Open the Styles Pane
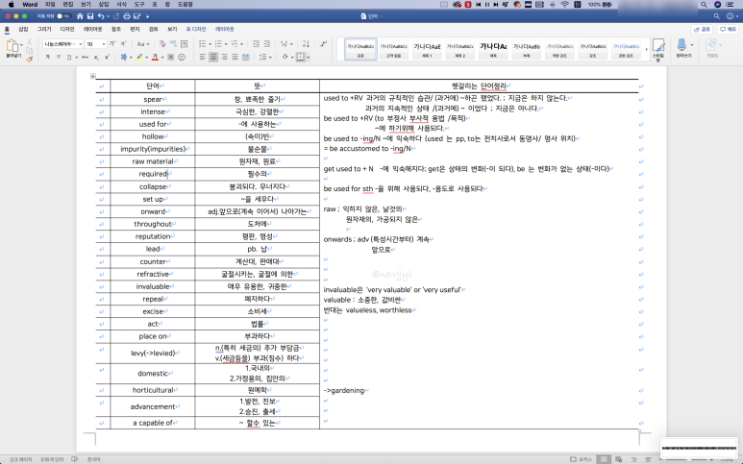743x464 pixels. pyautogui.click(x=658, y=49)
